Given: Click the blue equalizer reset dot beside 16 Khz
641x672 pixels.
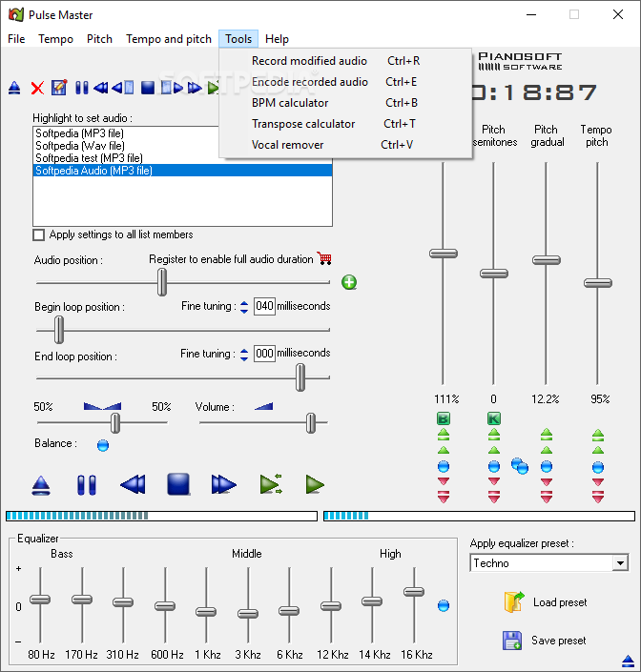Looking at the screenshot, I should click(444, 605).
